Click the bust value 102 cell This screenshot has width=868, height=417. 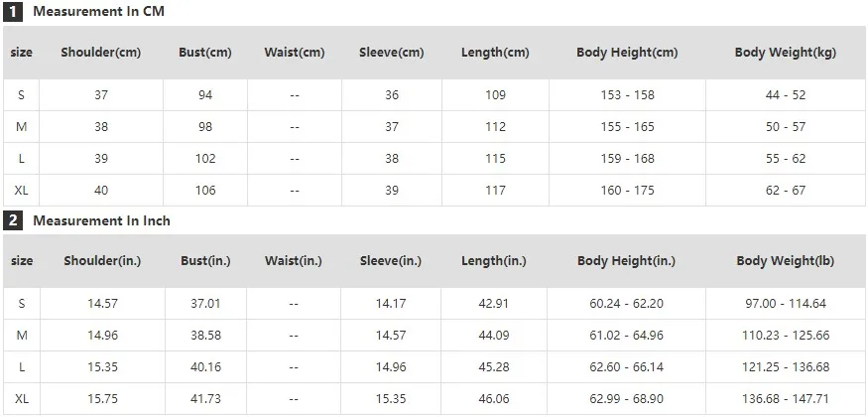point(204,159)
